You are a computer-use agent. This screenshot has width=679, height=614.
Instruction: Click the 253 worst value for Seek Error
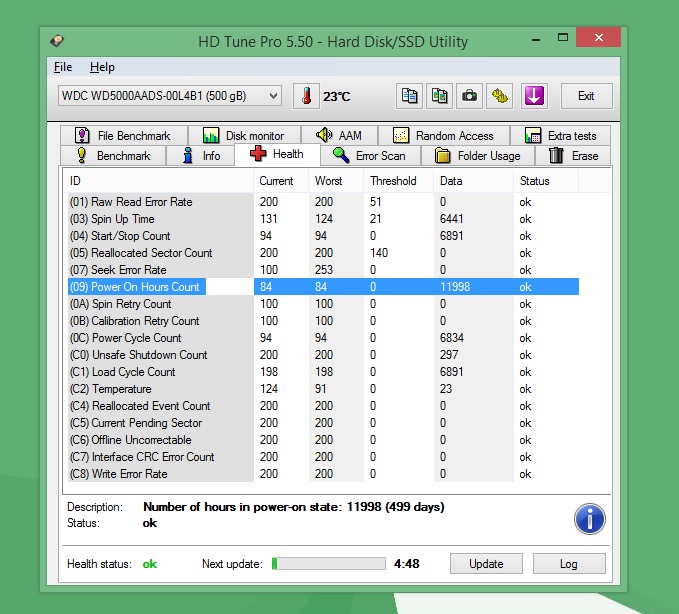[x=323, y=270]
